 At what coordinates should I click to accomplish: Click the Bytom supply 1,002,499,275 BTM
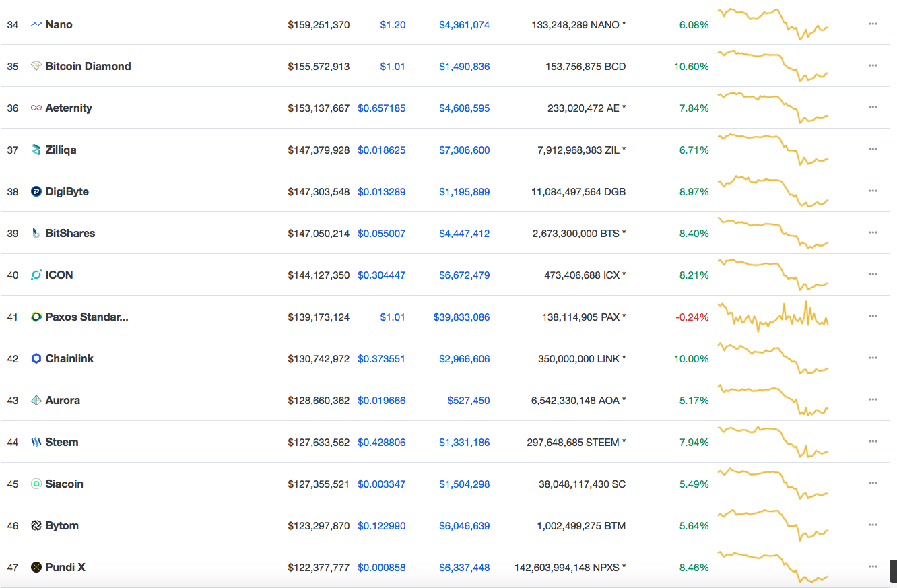point(581,526)
